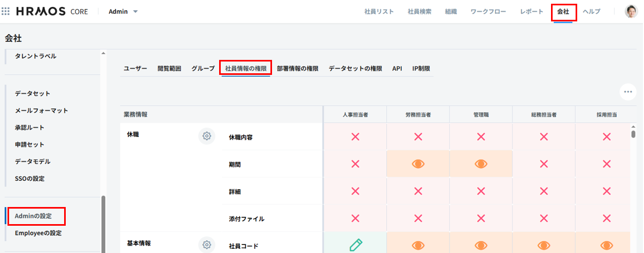
Task: Open settings gear for 基本情報 section
Action: 207,245
